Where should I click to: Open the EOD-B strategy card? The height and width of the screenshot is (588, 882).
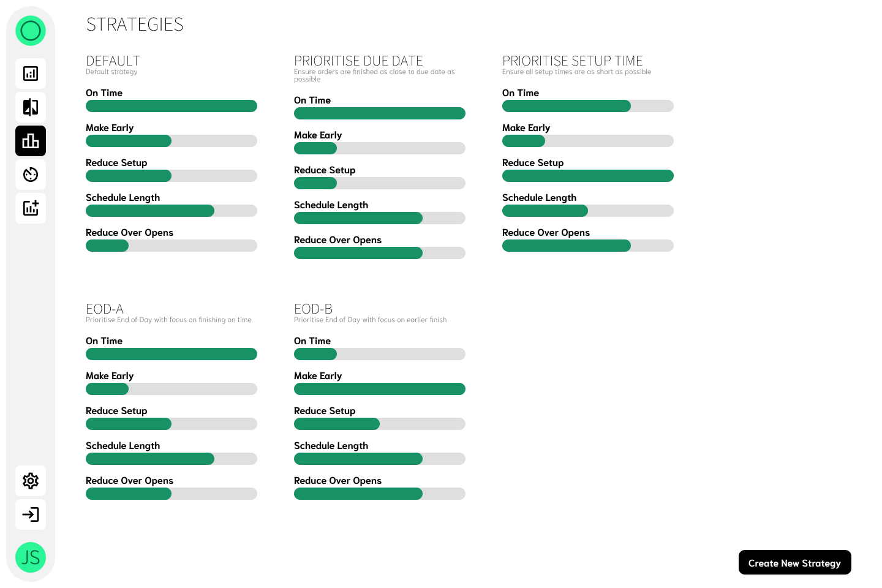click(313, 309)
